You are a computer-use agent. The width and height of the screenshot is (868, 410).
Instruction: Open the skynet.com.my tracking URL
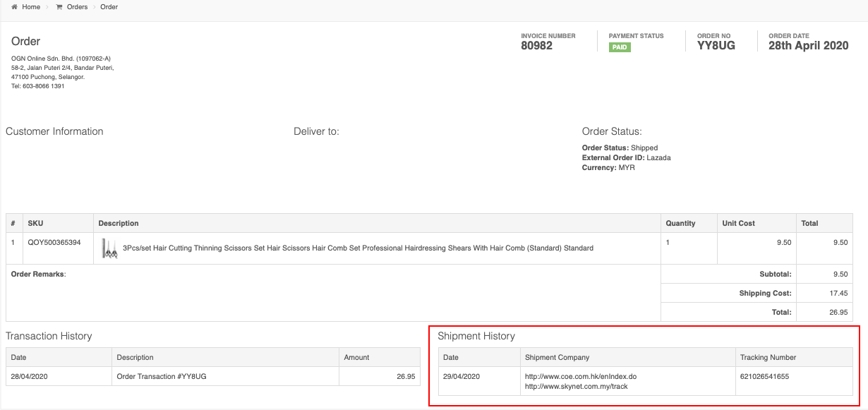pos(577,386)
